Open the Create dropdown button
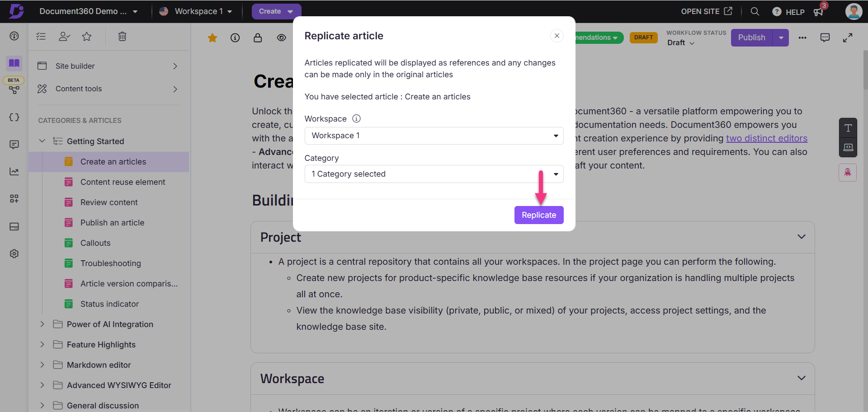Viewport: 868px width, 412px height. (276, 11)
